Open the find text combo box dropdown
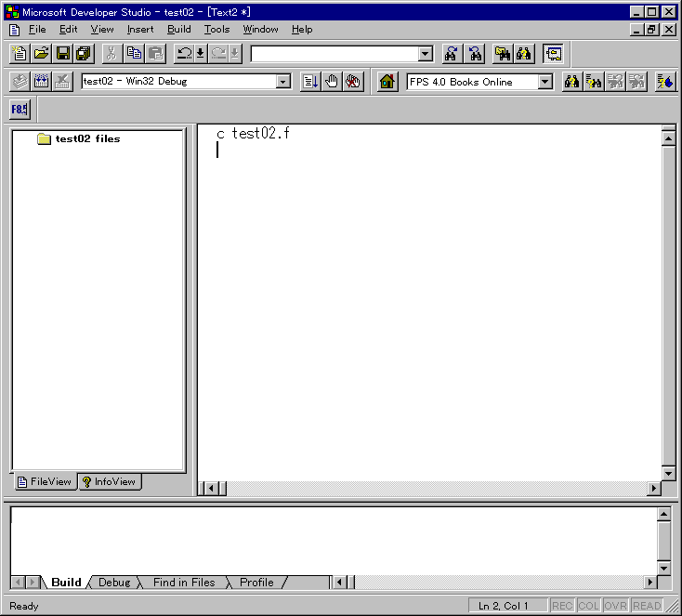Image resolution: width=682 pixels, height=616 pixels. [x=425, y=54]
